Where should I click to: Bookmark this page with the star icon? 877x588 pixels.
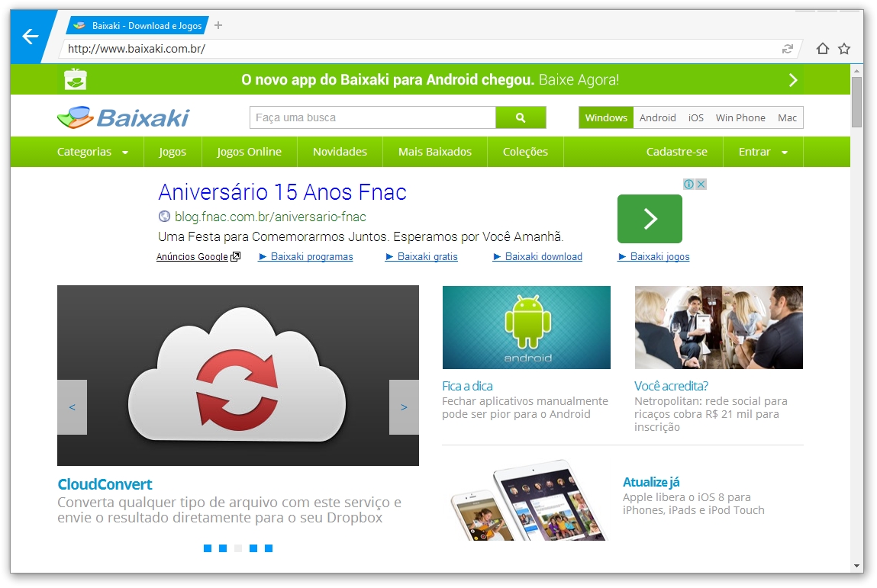[x=844, y=49]
